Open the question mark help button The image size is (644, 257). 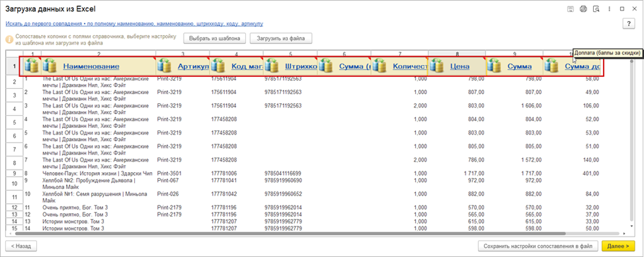629,24
